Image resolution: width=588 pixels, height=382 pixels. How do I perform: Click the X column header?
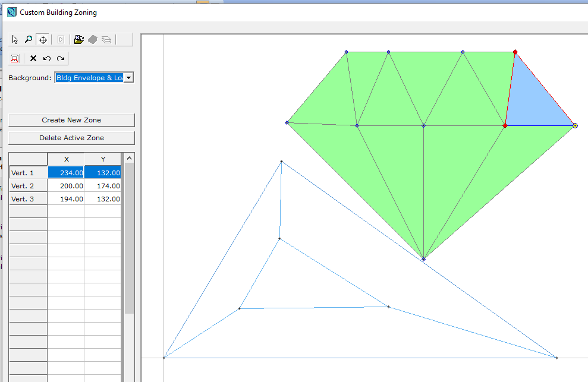pyautogui.click(x=66, y=159)
